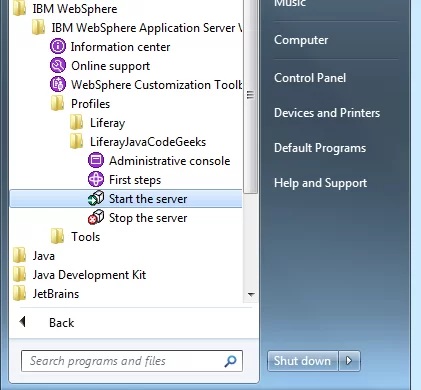The height and width of the screenshot is (390, 421).
Task: Click the search magnifier icon
Action: click(230, 361)
